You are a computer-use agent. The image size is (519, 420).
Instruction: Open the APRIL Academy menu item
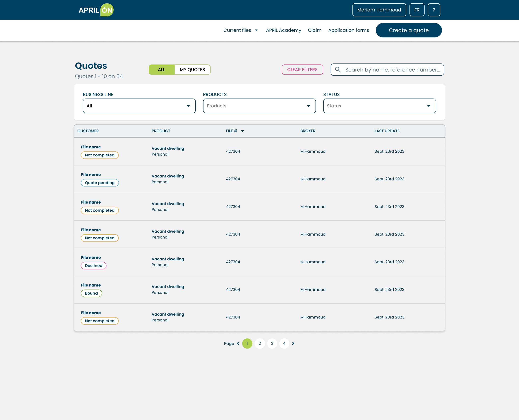[x=284, y=30]
